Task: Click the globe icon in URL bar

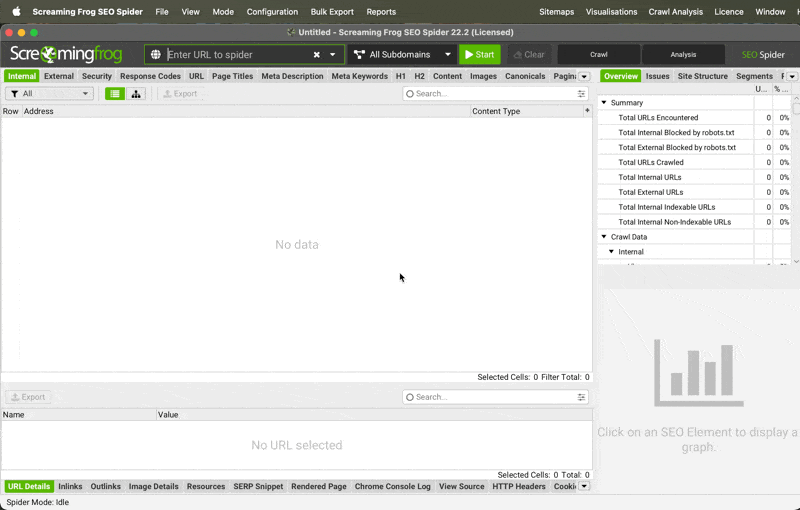Action: 156,55
